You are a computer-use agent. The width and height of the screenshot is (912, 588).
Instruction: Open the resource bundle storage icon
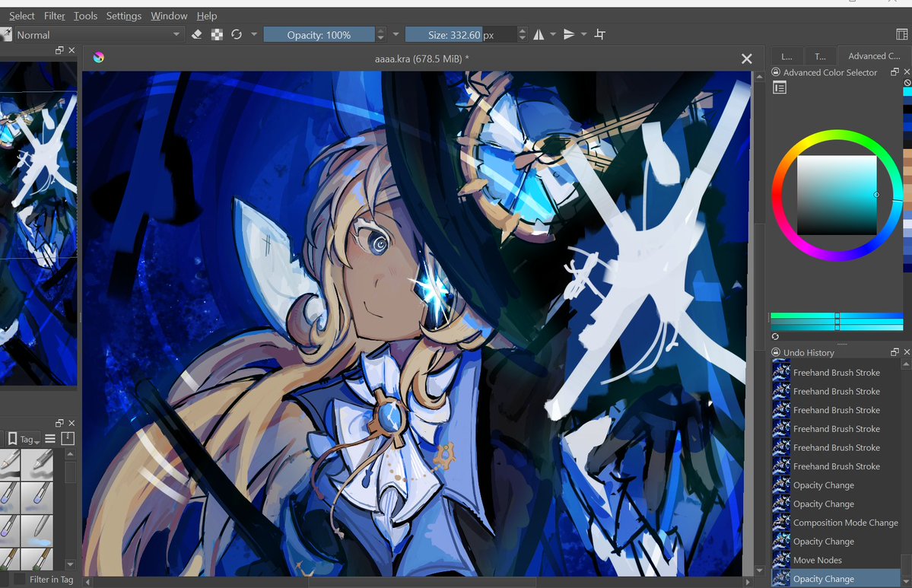(68, 439)
